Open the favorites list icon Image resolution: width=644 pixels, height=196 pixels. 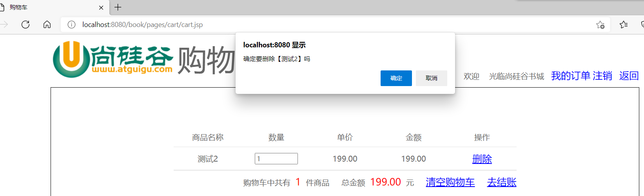pyautogui.click(x=624, y=25)
